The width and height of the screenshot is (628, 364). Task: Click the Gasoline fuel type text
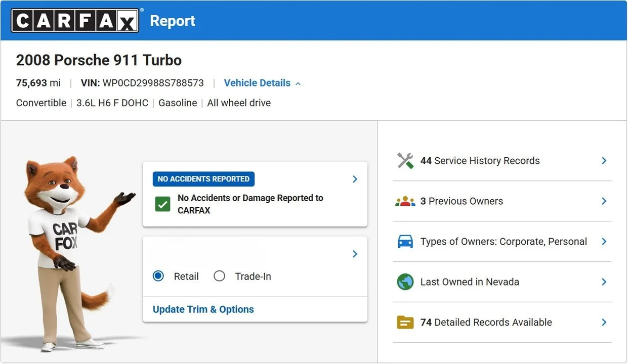tap(178, 103)
